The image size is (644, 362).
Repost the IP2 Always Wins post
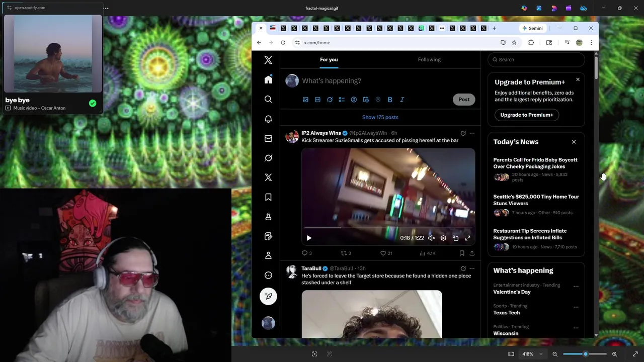point(344,253)
